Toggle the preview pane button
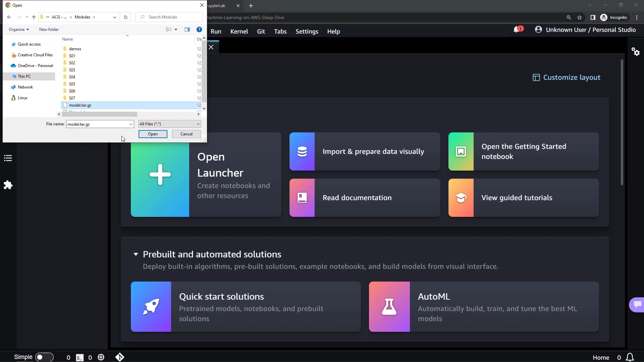Viewport: 644px width, 362px height. (187, 29)
